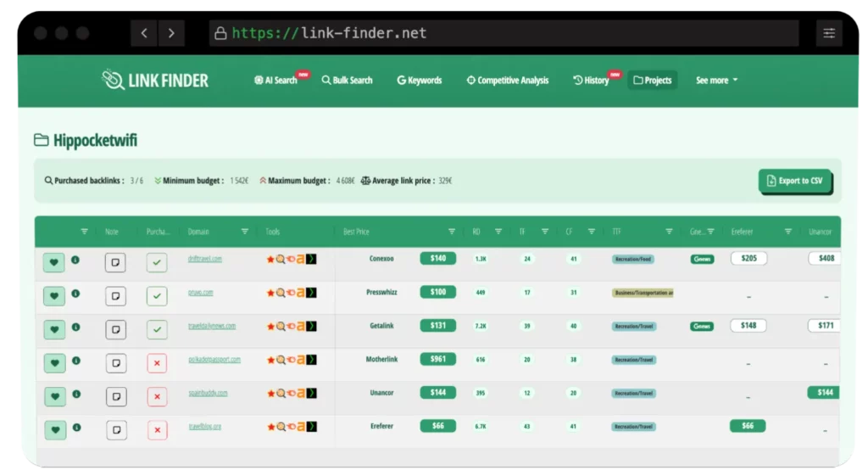Viewport: 868px width, 476px height.
Task: Click the heart button in Ereferer row
Action: (55, 429)
